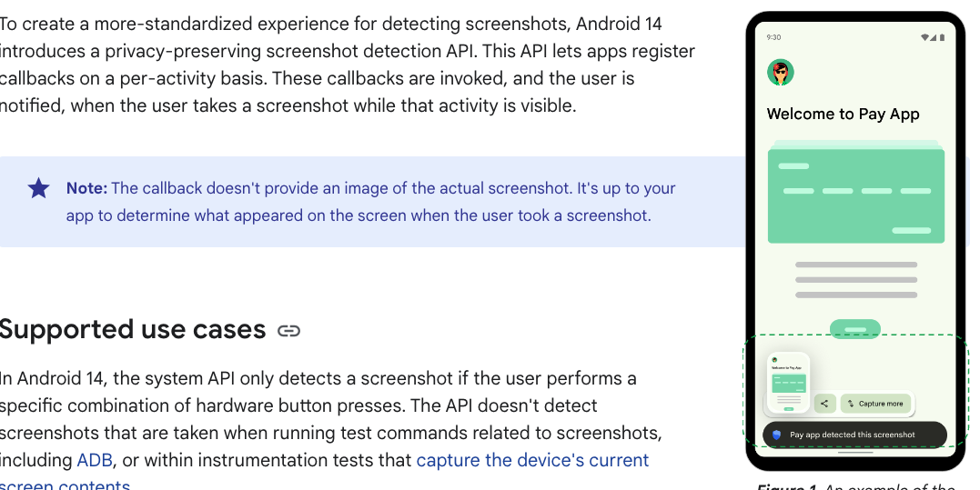Click the Wi-Fi status icon on phone

[x=925, y=37]
